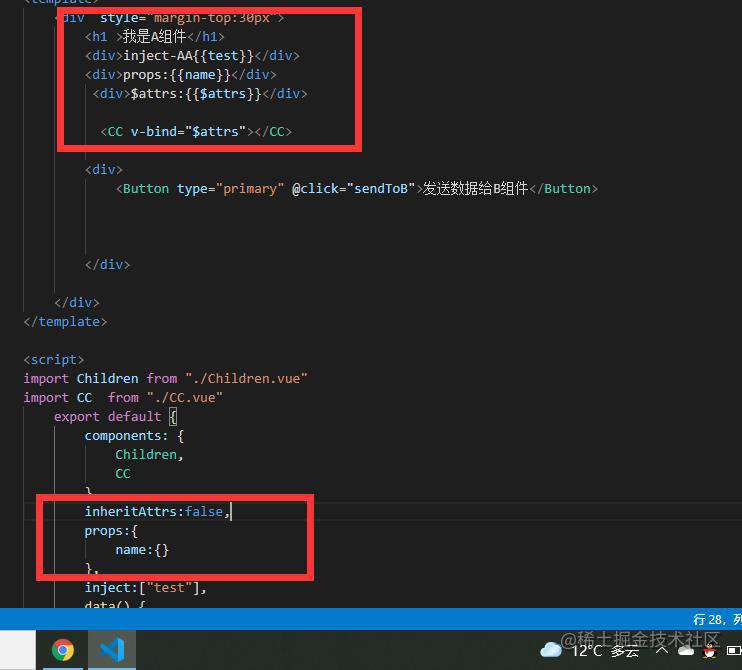Click the props:{{name}} div line
742x670 pixels.
pyautogui.click(x=181, y=75)
